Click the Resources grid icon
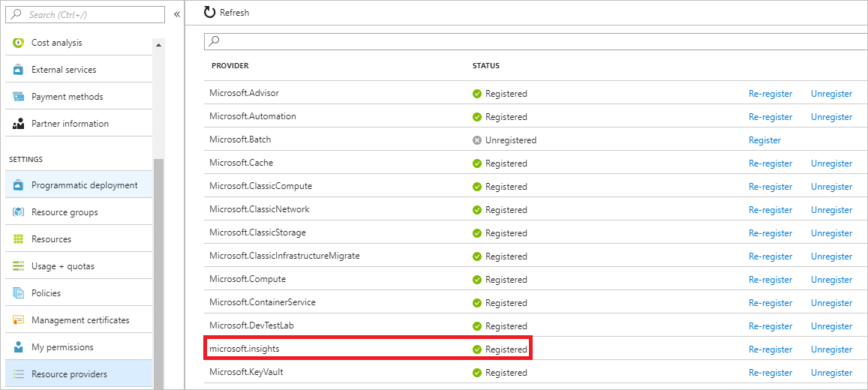 tap(18, 239)
